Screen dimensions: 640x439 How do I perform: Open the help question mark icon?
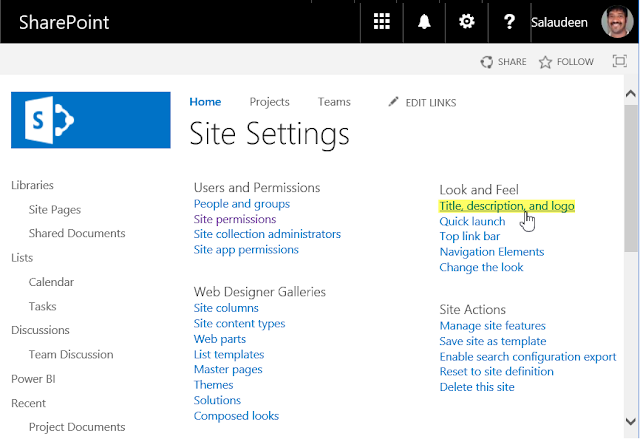509,22
